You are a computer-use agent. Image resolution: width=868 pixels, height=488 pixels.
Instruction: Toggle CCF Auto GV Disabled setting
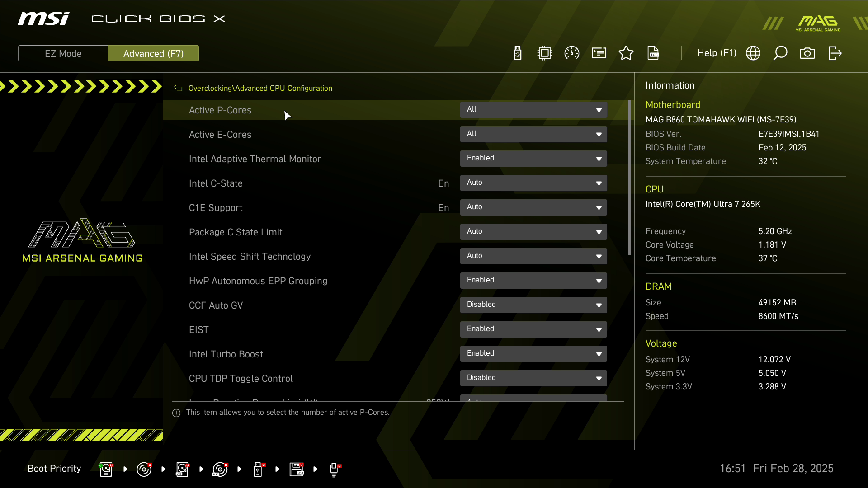[533, 305]
